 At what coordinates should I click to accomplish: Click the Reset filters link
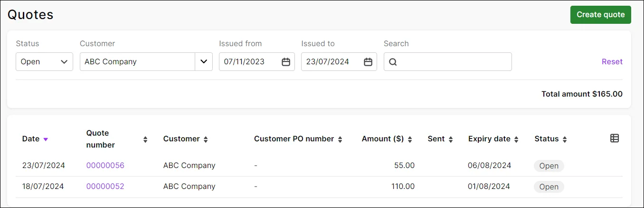[x=612, y=62]
